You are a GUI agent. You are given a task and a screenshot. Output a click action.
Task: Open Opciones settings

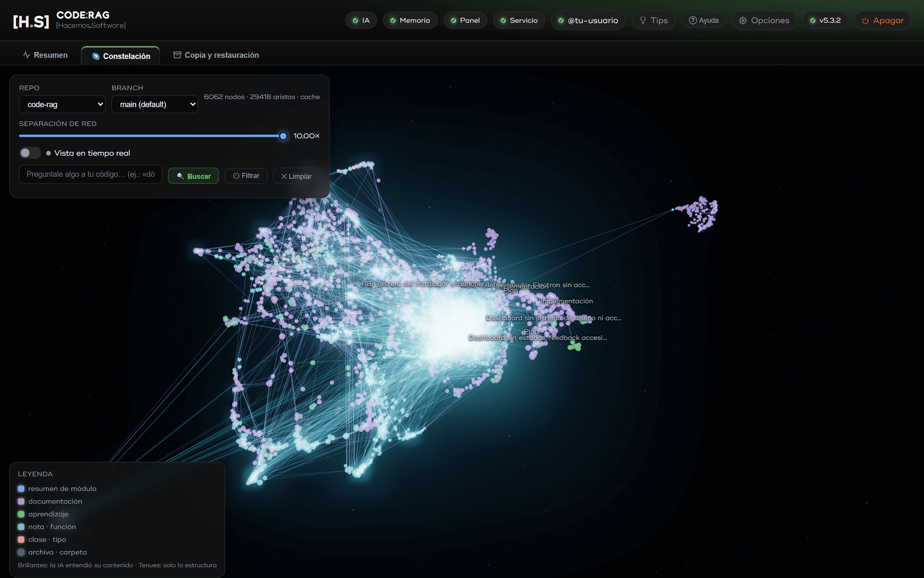coord(764,20)
